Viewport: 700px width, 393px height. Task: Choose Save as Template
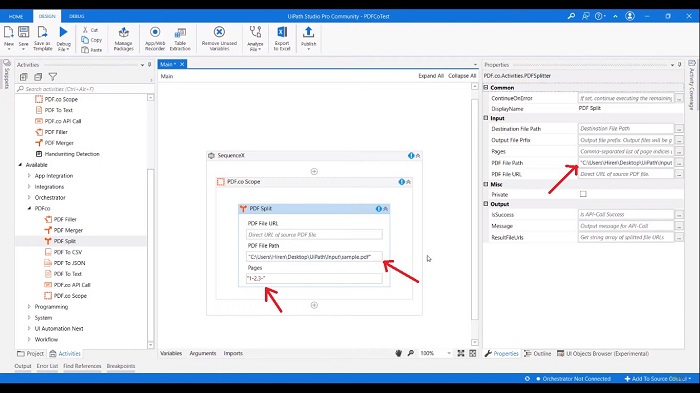[x=42, y=38]
